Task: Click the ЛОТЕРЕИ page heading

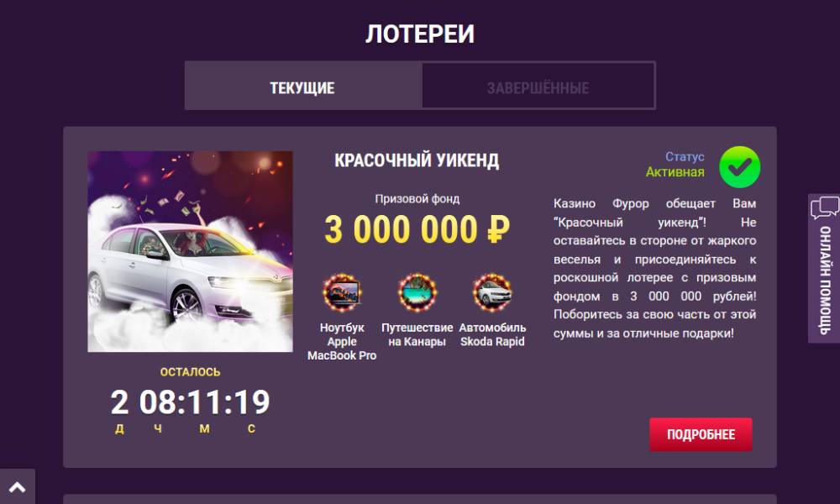Action: (x=420, y=34)
